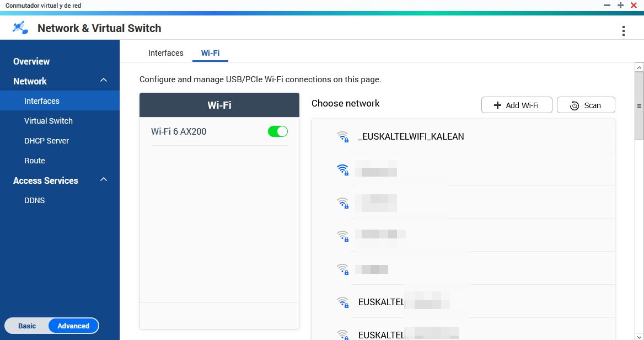Select the Wi-Fi tab
The height and width of the screenshot is (340, 644).
(210, 53)
